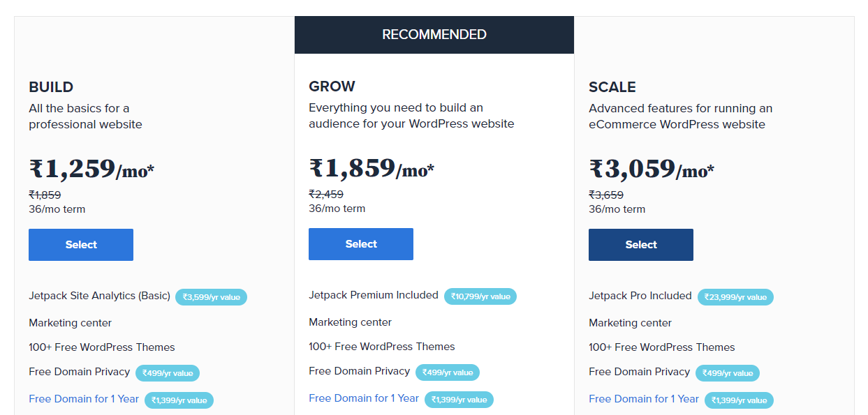This screenshot has height=415, width=868.
Task: Click the ₹3,059/mo price in SCALE
Action: click(x=652, y=169)
